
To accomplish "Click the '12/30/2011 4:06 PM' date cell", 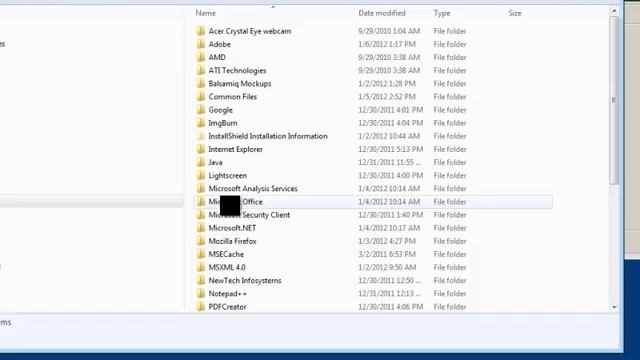I will click(391, 307).
